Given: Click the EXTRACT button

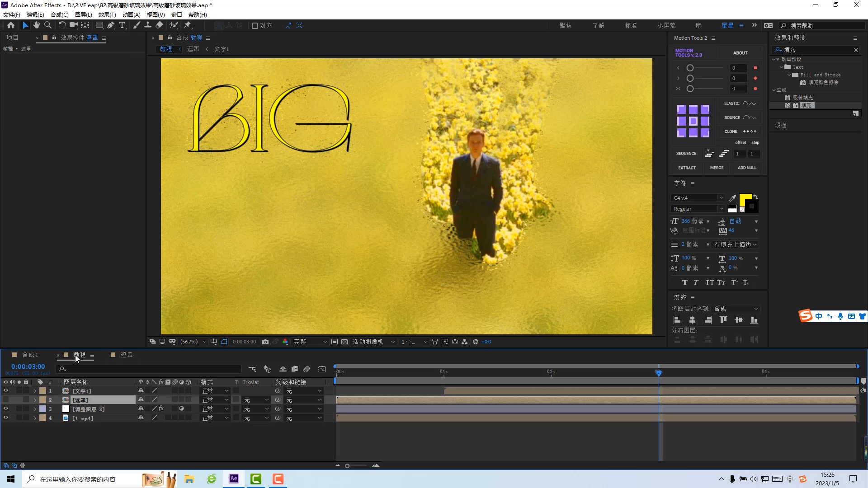Looking at the screenshot, I should point(687,168).
